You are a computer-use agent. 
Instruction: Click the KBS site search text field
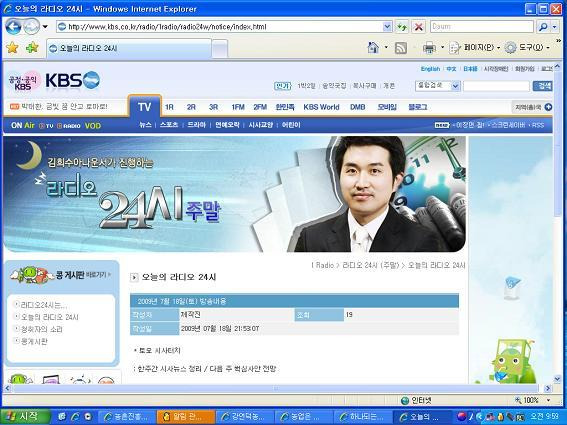point(496,86)
